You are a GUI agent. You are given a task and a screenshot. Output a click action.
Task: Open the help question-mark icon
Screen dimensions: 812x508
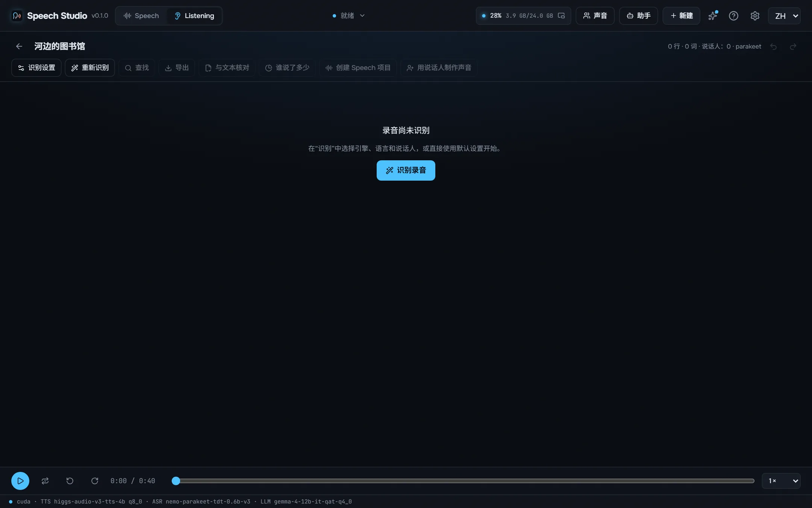click(x=733, y=16)
